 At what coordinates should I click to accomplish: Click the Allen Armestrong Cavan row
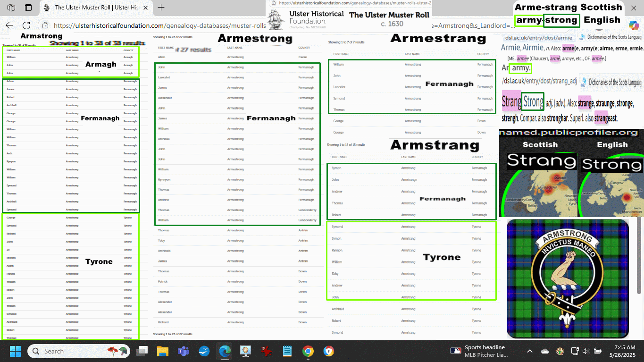point(237,57)
